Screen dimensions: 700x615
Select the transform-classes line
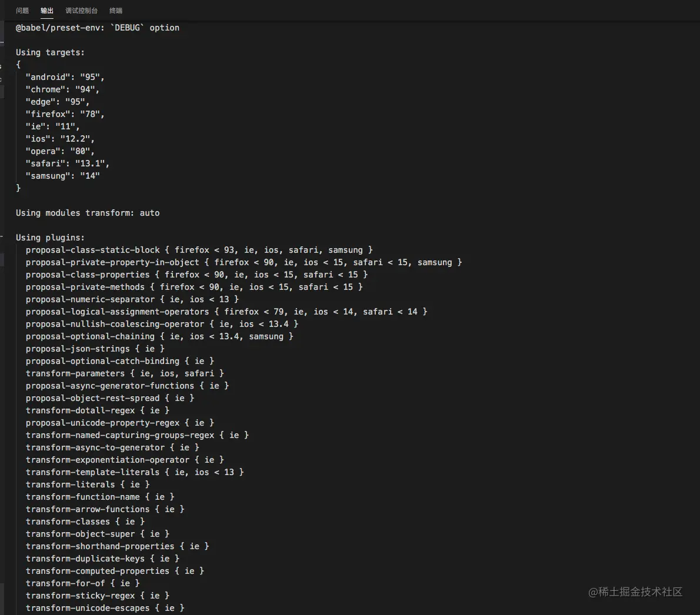coord(85,522)
